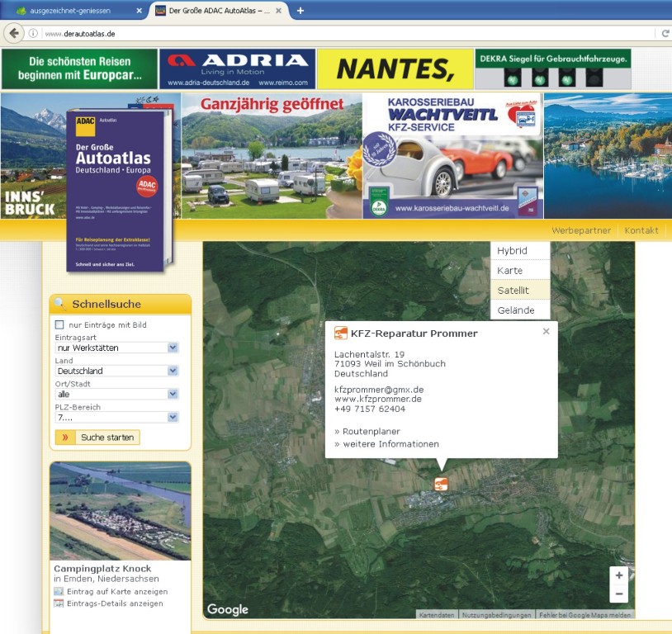Close the KFZ-Reparatur Prommer info popup

pos(546,331)
